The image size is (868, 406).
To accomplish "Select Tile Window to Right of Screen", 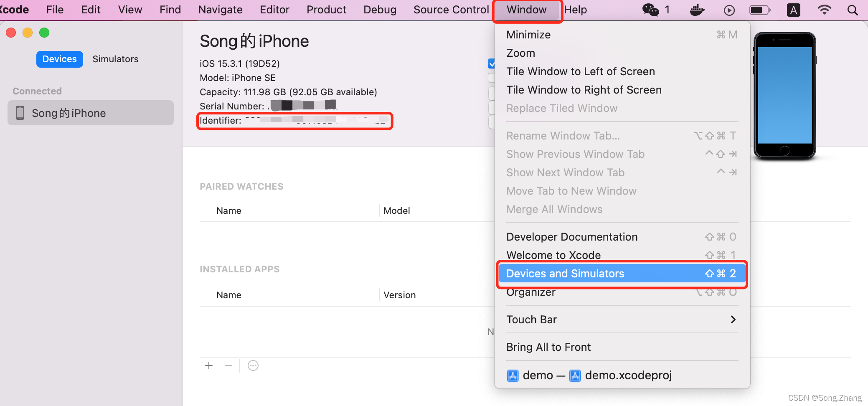I will pos(622,90).
